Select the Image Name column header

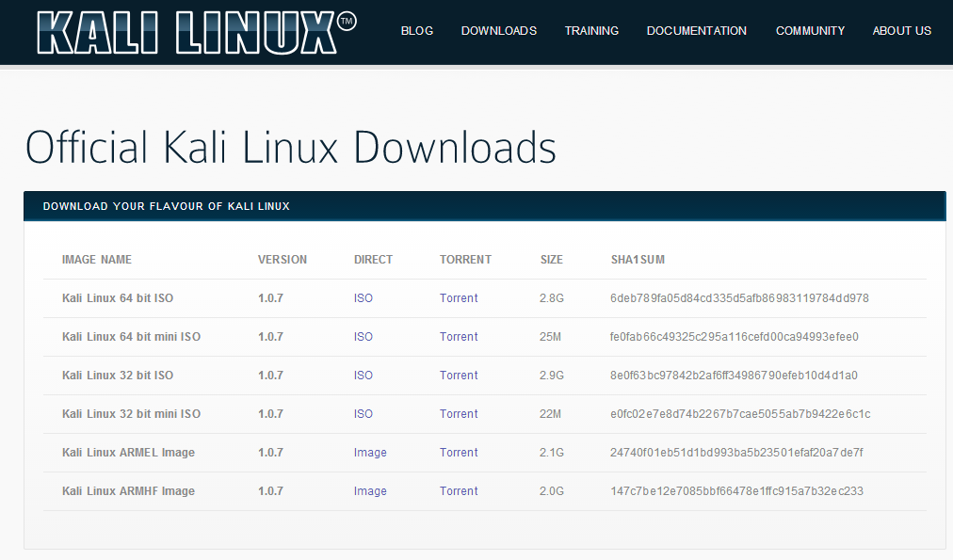97,260
